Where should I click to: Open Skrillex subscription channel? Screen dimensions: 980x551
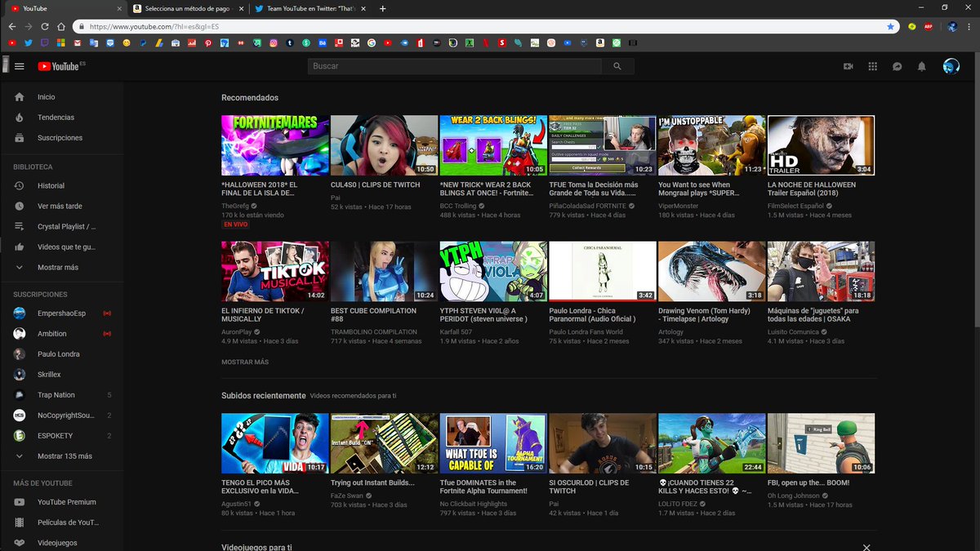62,375
